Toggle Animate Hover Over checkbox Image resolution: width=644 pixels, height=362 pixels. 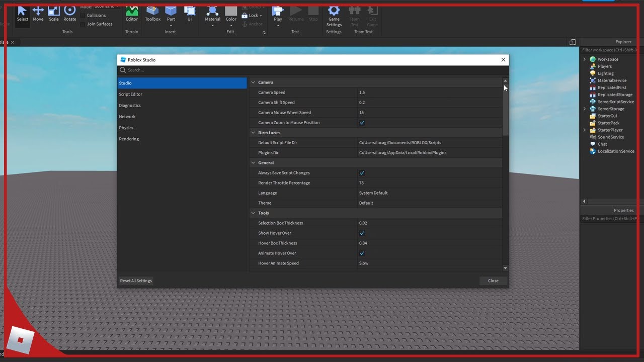pyautogui.click(x=362, y=253)
